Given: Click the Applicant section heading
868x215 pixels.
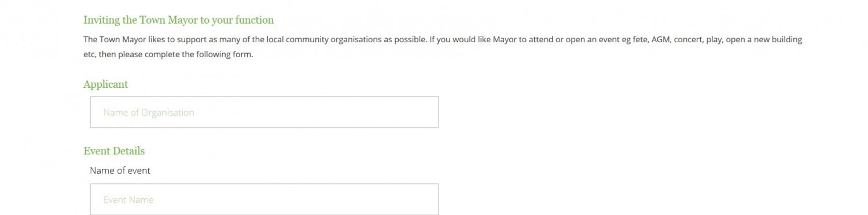Looking at the screenshot, I should pos(105,84).
